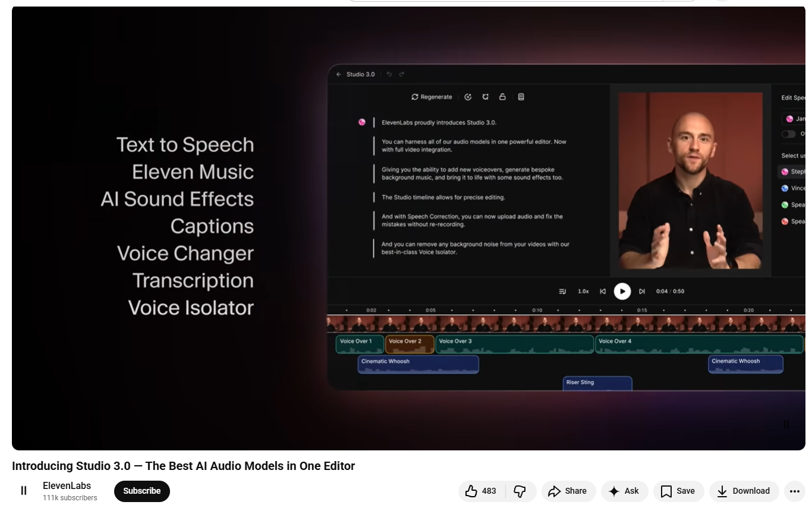Dislike the video with the thumbs-down
The height and width of the screenshot is (508, 812).
(x=520, y=491)
